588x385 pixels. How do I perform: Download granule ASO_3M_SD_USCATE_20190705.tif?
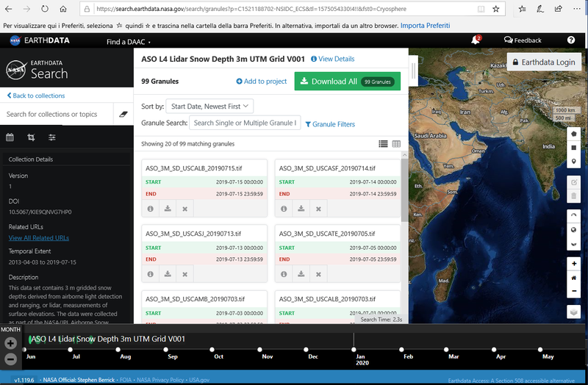pos(301,274)
